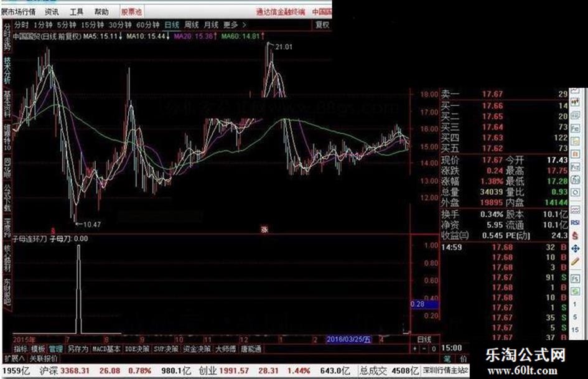Image resolution: width=588 pixels, height=379 pixels.
Task: Select the pencil drawing tool icon
Action: pos(574,262)
